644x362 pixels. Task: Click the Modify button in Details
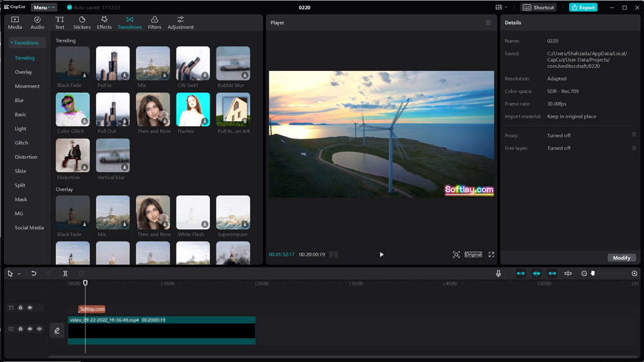[621, 258]
